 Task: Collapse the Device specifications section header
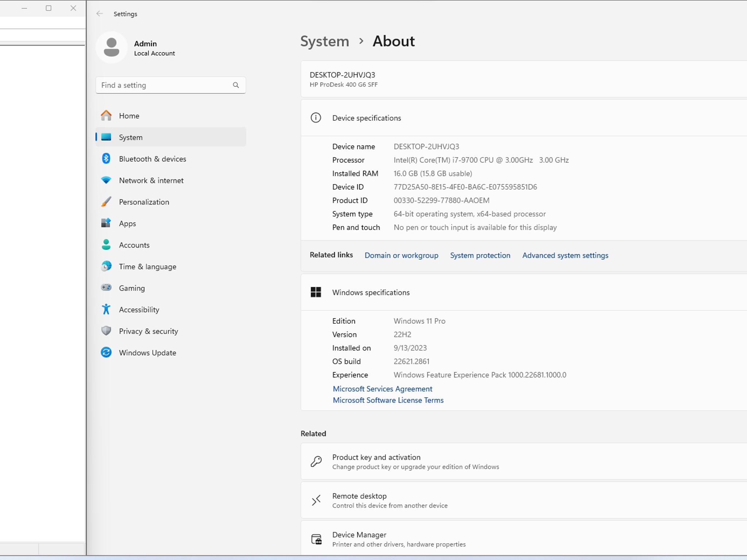[x=524, y=118]
